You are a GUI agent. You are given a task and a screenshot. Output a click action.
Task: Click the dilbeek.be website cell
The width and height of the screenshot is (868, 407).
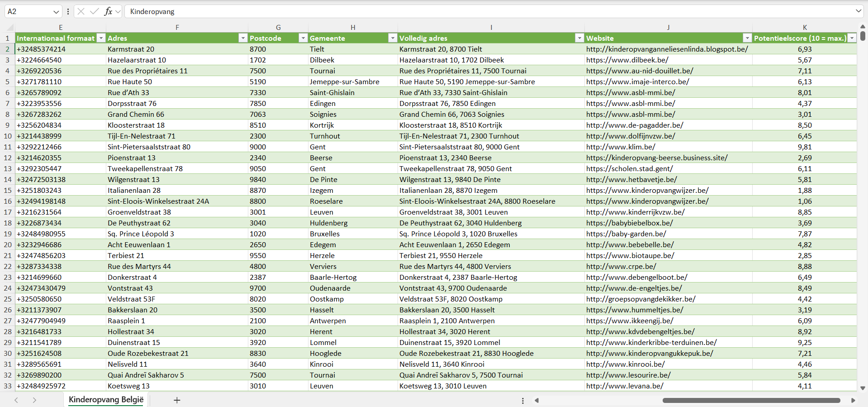coord(627,60)
